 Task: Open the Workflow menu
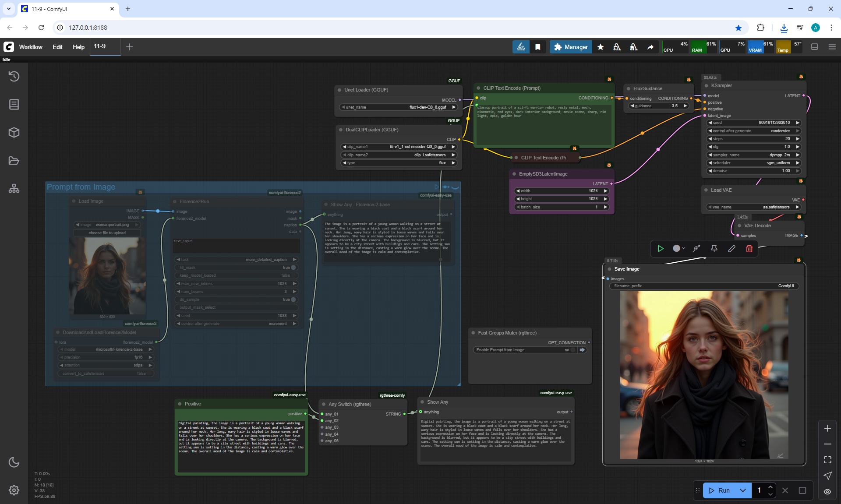click(31, 47)
